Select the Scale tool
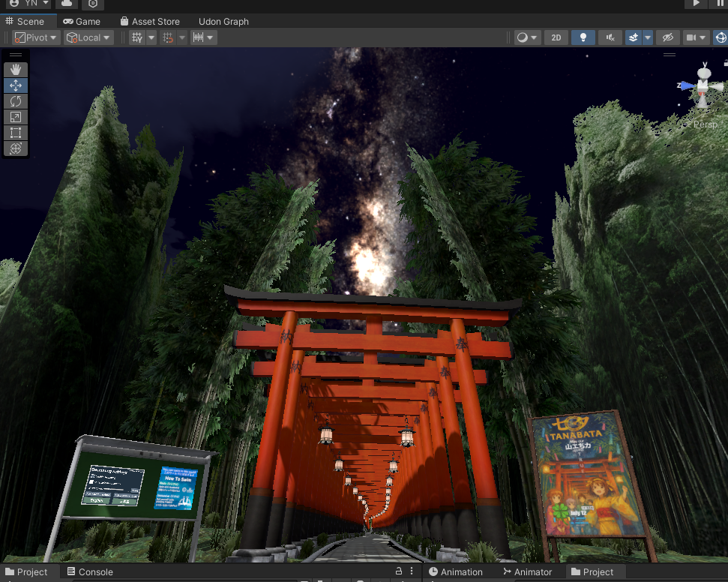The width and height of the screenshot is (728, 582). pos(16,117)
